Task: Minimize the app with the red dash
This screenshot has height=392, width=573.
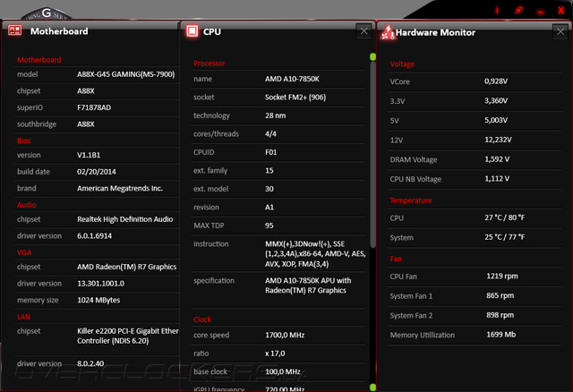Action: pyautogui.click(x=540, y=10)
